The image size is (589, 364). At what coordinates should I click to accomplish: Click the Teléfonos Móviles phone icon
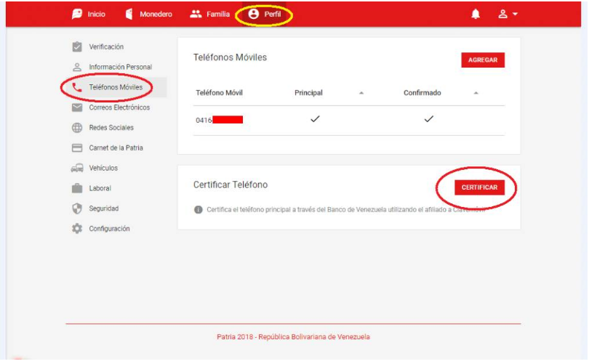point(76,88)
